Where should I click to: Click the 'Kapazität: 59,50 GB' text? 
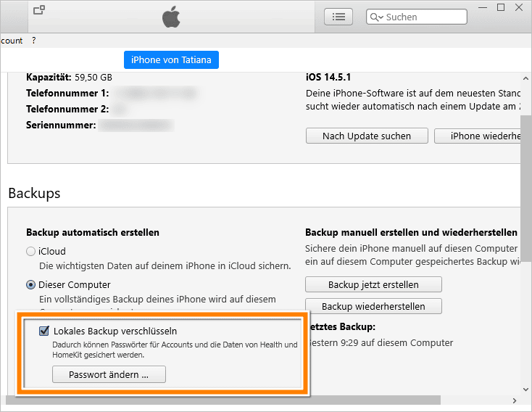(x=69, y=77)
